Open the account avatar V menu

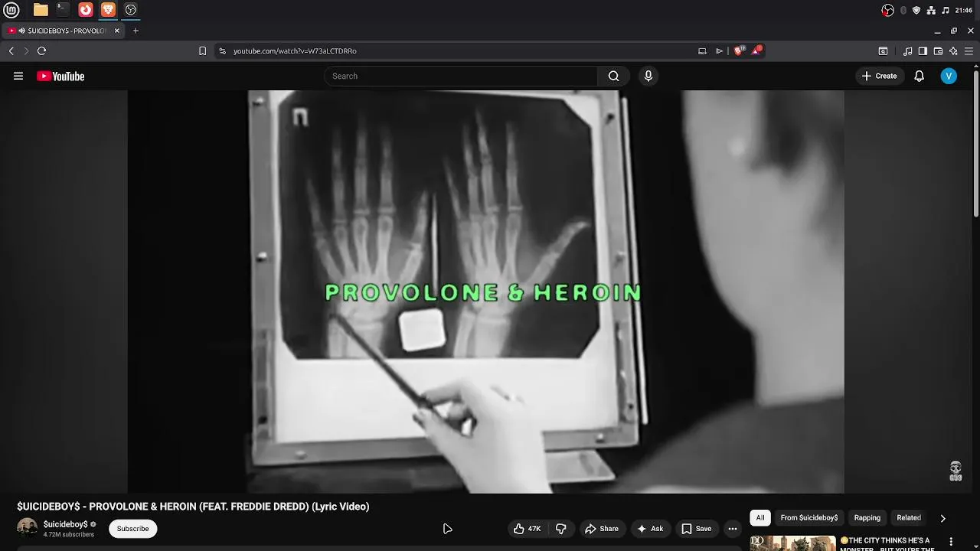click(x=949, y=76)
